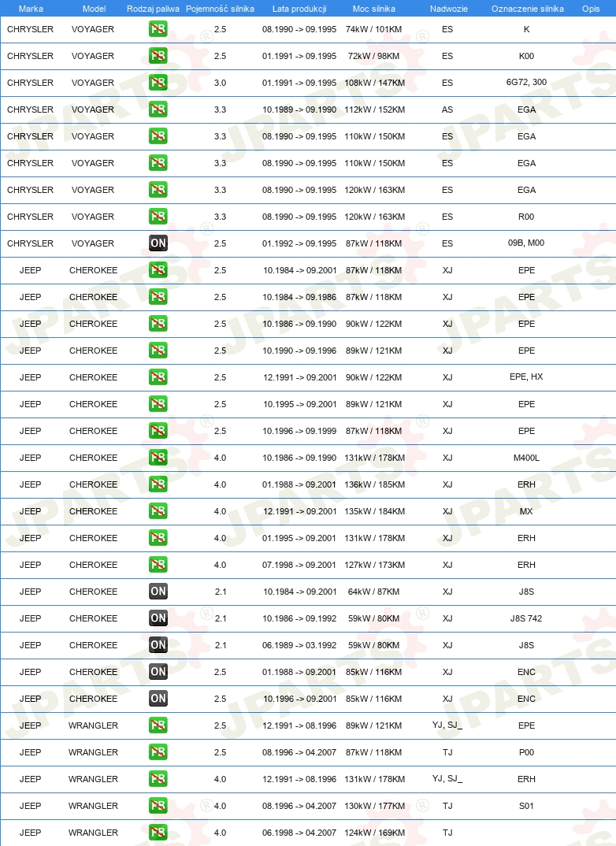
Task: Click the ON diesel icon in the Chrysler Voyager row
Action: 158,243
